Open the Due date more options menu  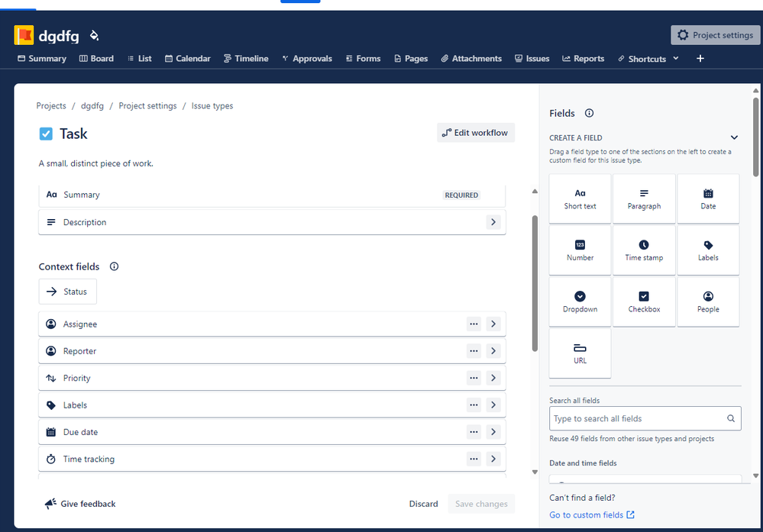(x=474, y=432)
